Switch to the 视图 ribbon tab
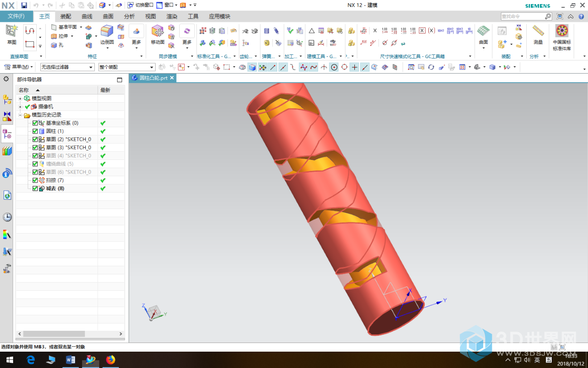 click(151, 16)
